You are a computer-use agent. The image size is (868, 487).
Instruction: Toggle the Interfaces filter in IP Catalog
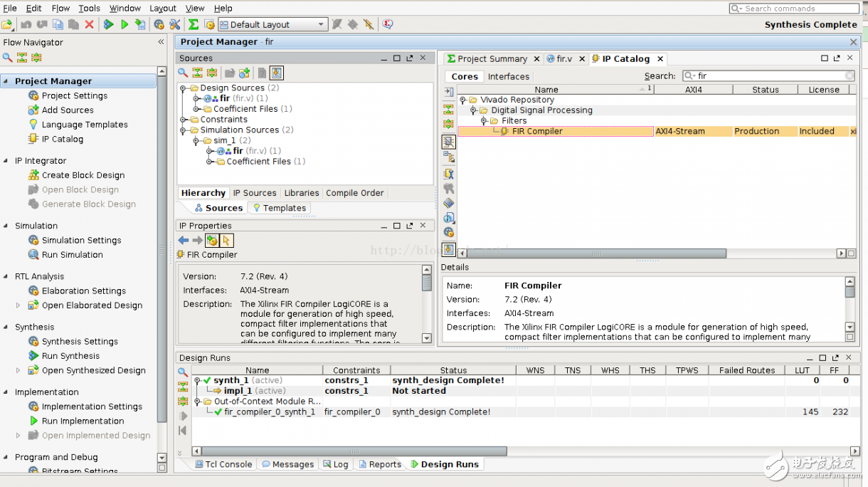[508, 76]
